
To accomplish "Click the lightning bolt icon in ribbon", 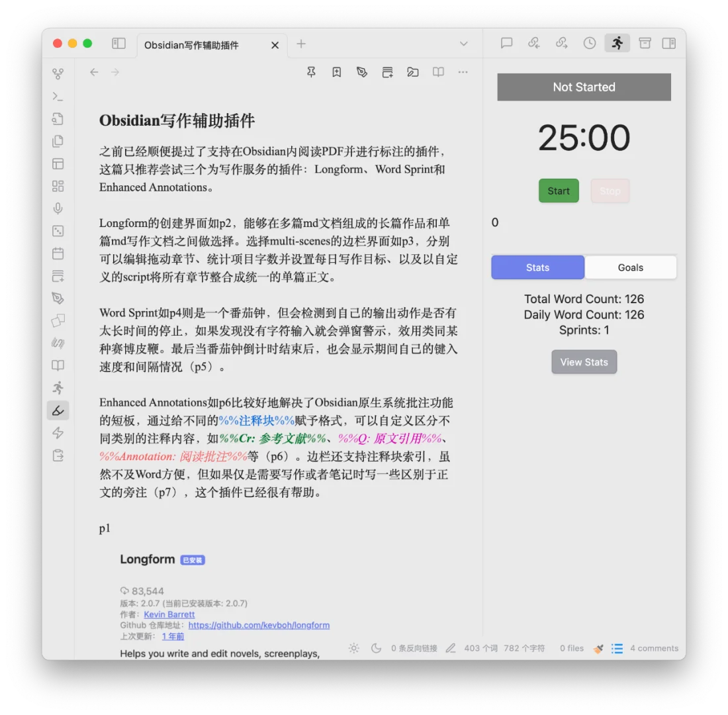I will [58, 433].
